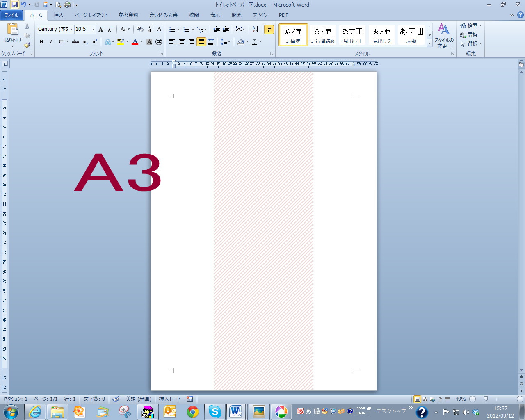Click the character border icon

click(159, 29)
